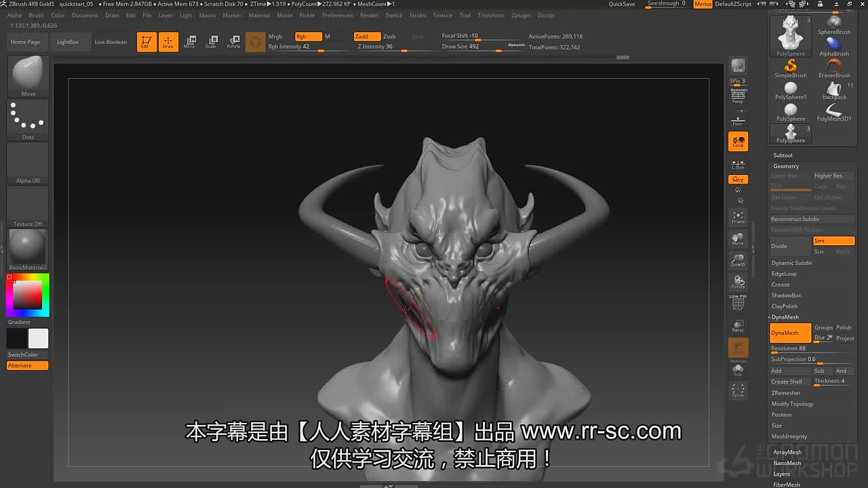Toggle Solo mode
Viewport: 868px width, 488px height.
click(x=738, y=370)
